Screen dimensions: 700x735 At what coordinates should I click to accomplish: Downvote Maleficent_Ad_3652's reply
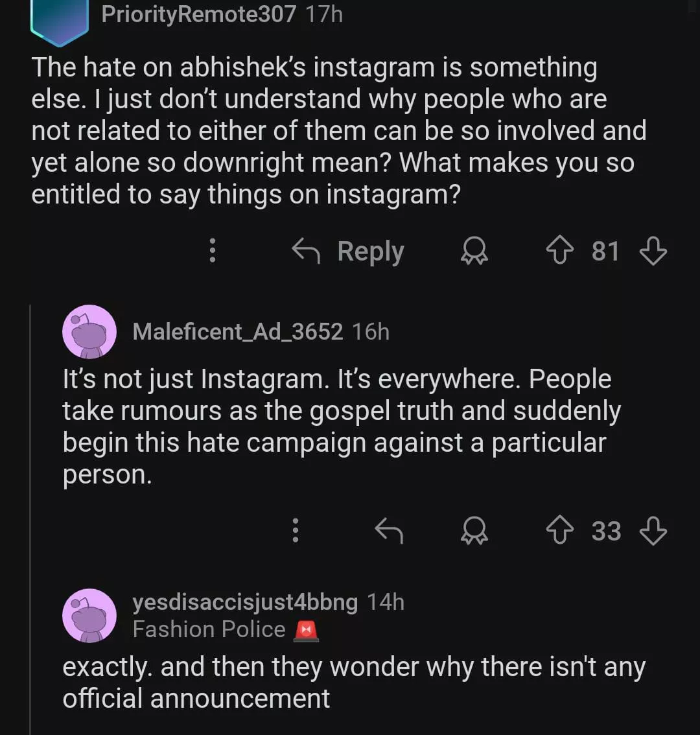(653, 531)
